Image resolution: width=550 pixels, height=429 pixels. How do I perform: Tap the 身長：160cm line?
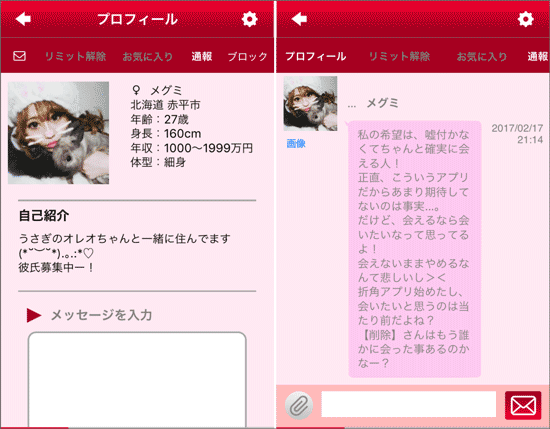tap(166, 134)
